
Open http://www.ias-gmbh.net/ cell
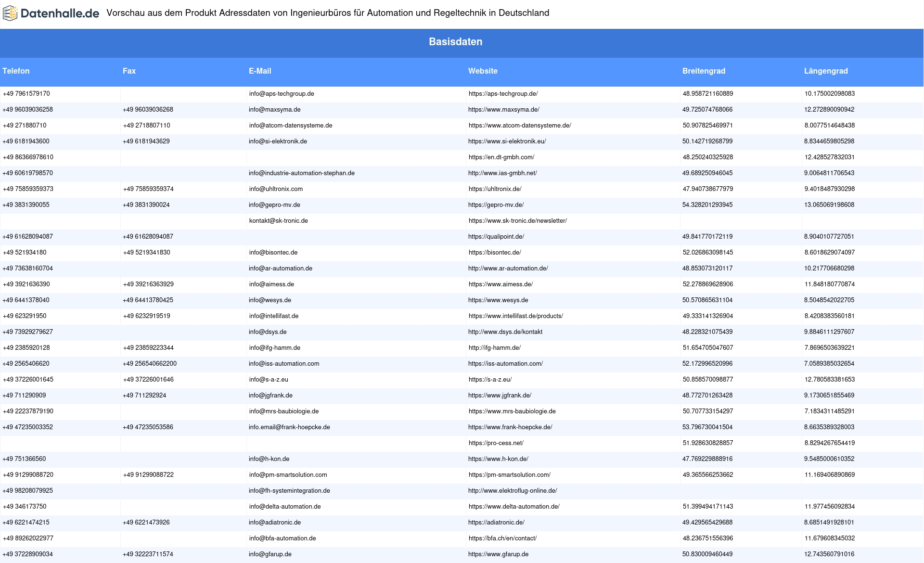[502, 173]
